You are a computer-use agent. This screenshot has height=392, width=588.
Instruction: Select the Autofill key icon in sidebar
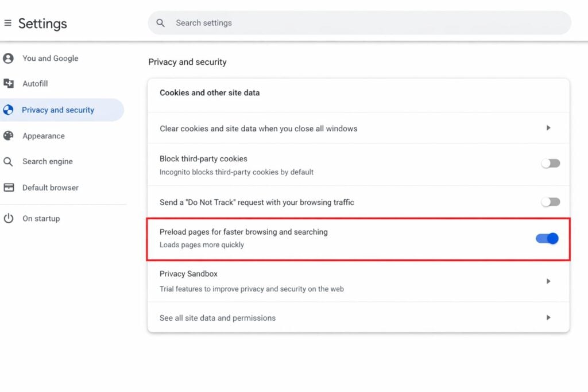9,84
